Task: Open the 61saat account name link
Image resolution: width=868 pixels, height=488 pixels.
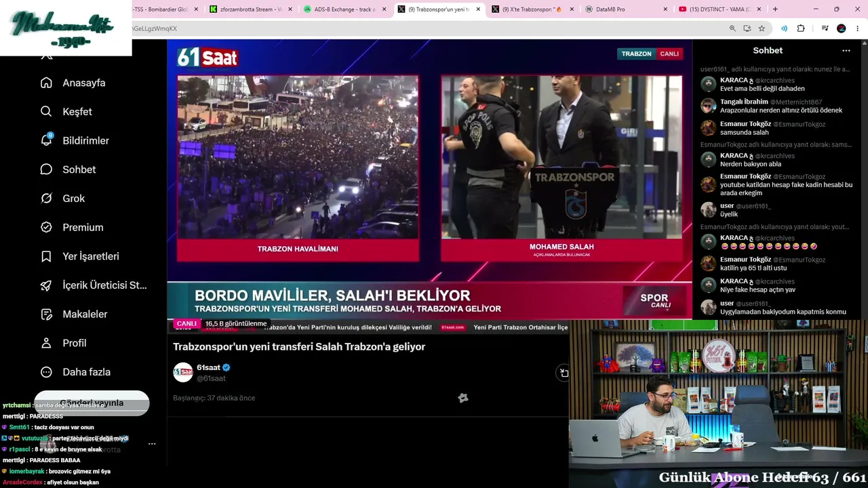Action: (208, 367)
